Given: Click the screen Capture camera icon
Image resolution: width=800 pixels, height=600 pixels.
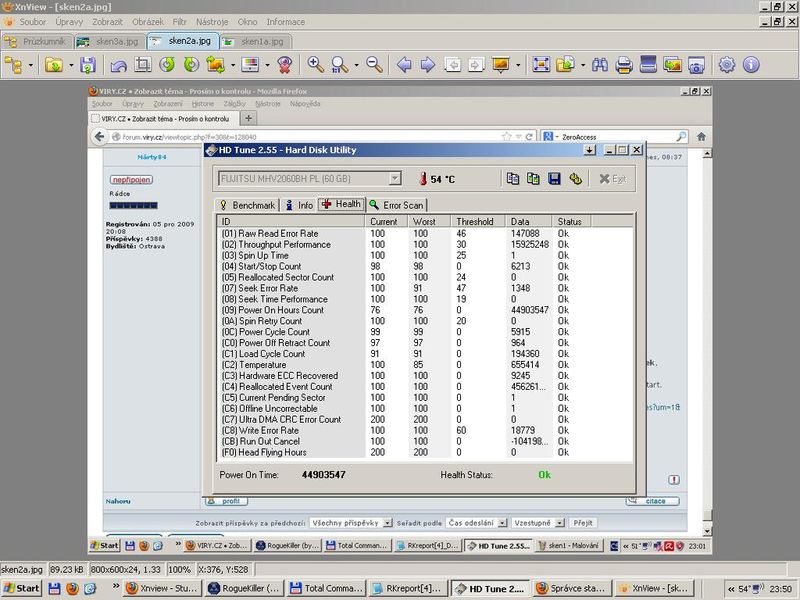Looking at the screenshot, I should [696, 65].
